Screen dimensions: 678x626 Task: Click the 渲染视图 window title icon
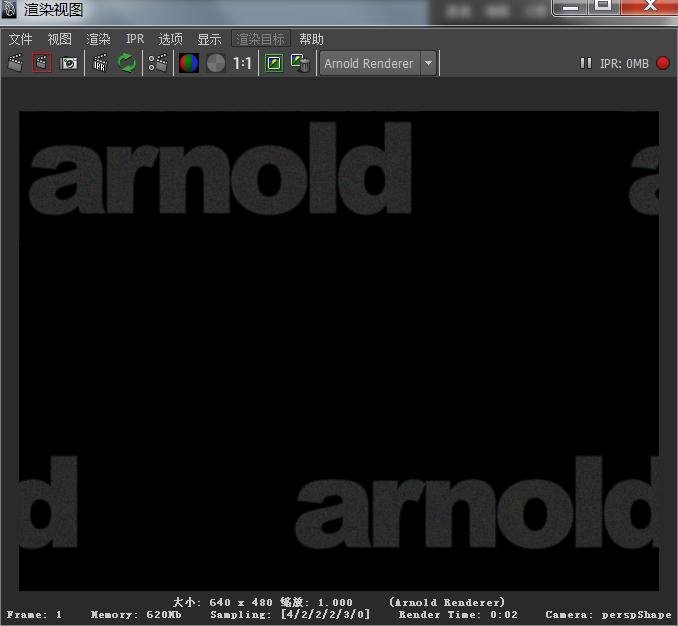[x=9, y=9]
